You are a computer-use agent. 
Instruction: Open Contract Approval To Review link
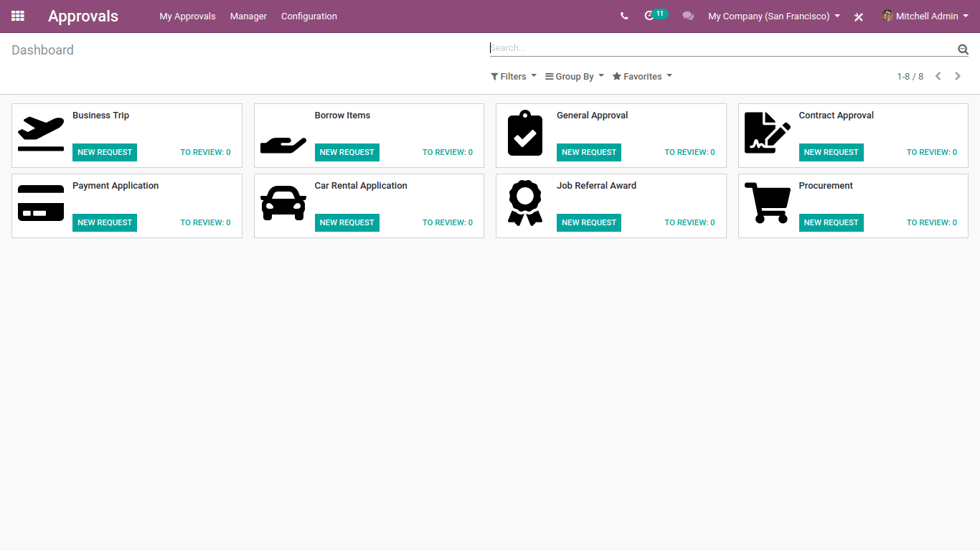932,152
